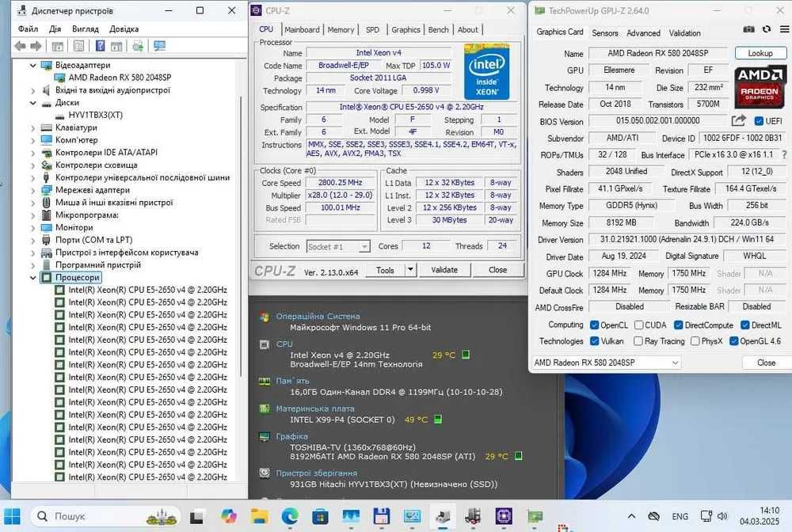Click the AMD Radeon Graphics logo

click(x=760, y=85)
